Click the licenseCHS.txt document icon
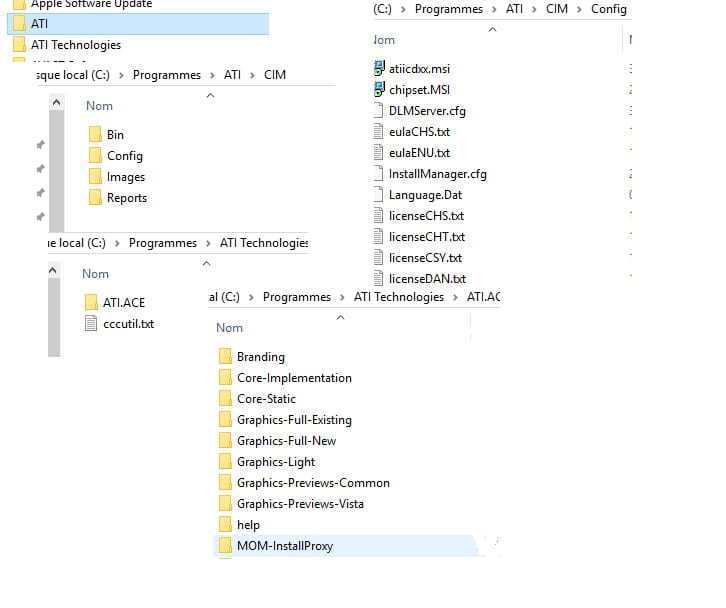Viewport: 726px width, 608px height. tap(378, 216)
